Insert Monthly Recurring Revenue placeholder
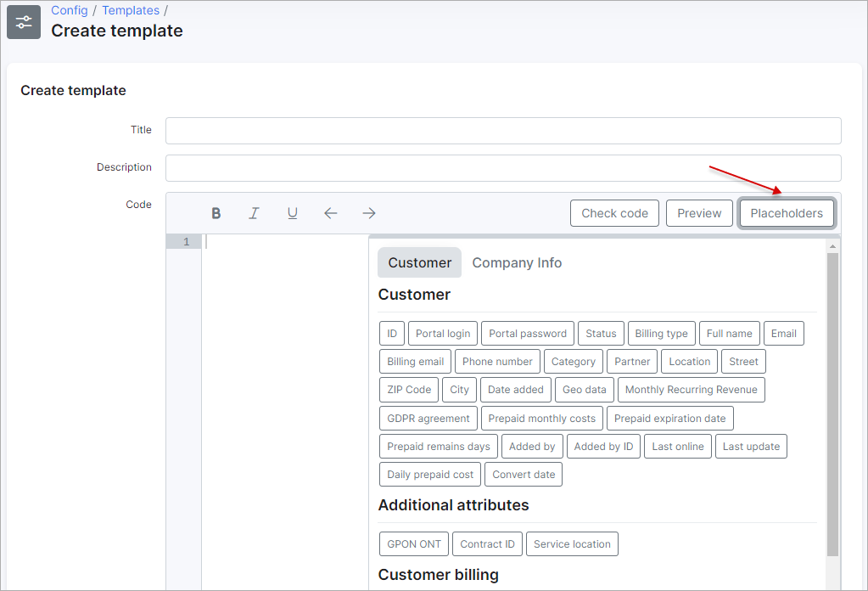The image size is (868, 591). [692, 390]
